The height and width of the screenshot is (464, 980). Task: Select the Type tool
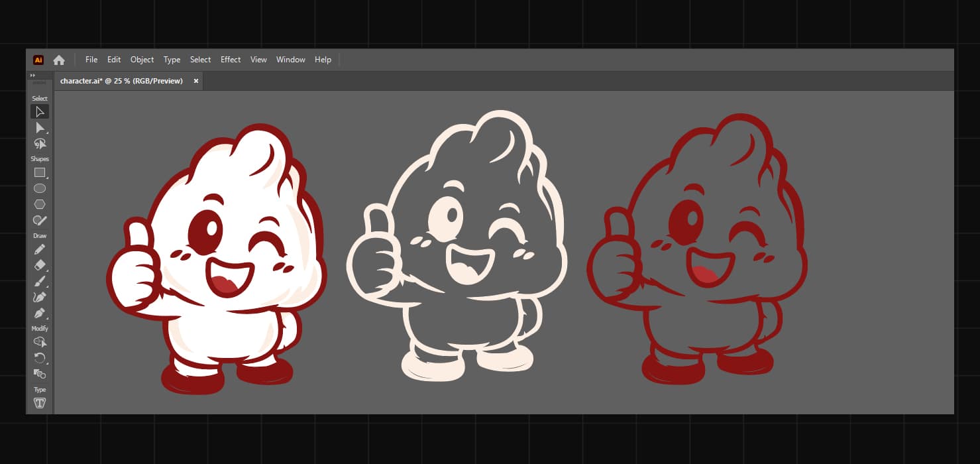tap(40, 403)
